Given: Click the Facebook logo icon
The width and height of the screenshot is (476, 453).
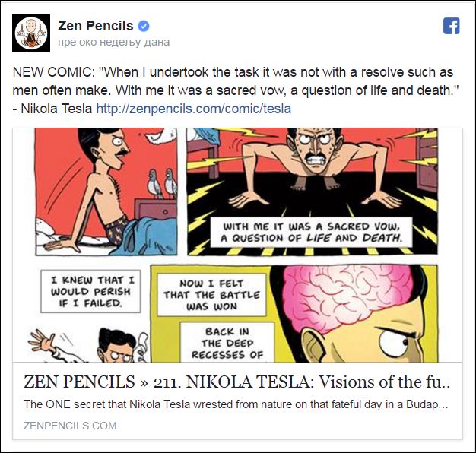Looking at the screenshot, I should pyautogui.click(x=452, y=26).
